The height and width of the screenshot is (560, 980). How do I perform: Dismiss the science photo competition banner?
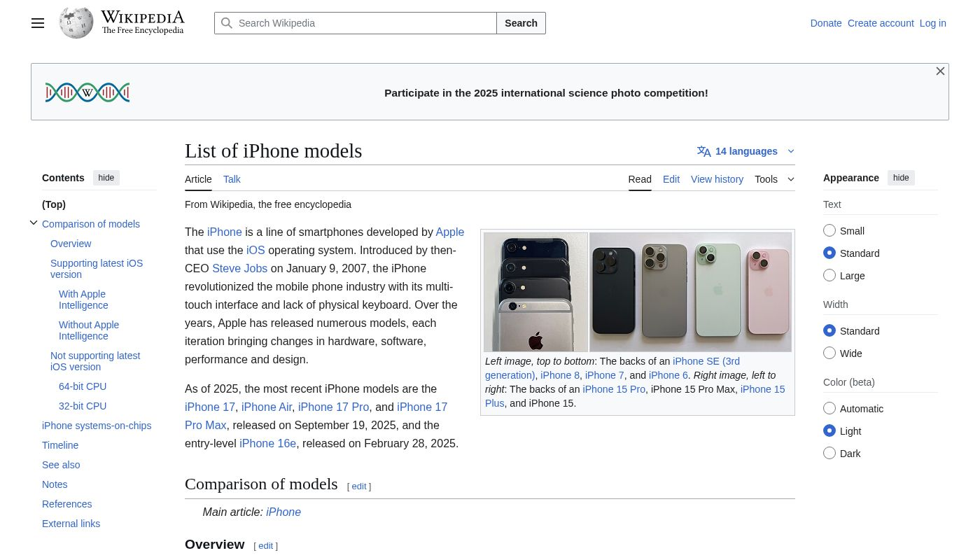click(940, 71)
